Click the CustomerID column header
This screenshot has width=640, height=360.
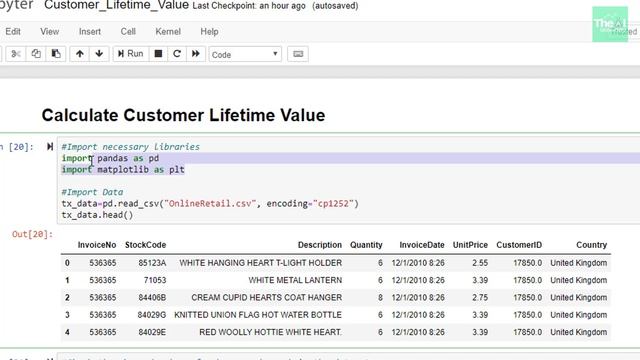[x=519, y=245]
